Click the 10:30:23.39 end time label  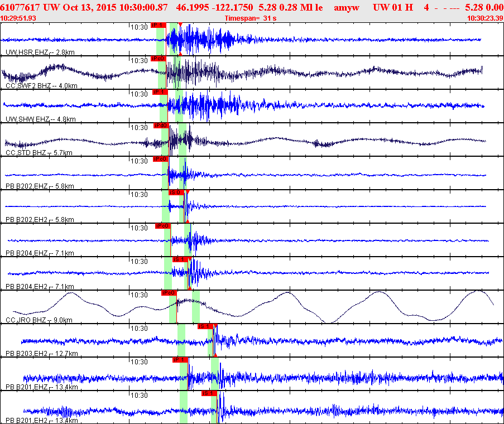click(486, 18)
